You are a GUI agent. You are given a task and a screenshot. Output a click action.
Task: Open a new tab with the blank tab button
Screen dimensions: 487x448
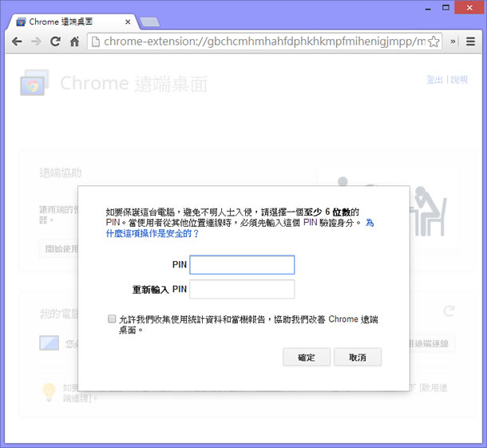[x=150, y=22]
